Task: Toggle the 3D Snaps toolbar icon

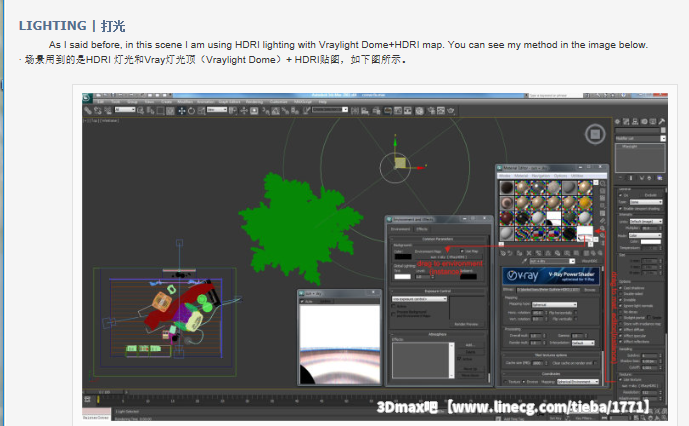Action: [x=266, y=111]
